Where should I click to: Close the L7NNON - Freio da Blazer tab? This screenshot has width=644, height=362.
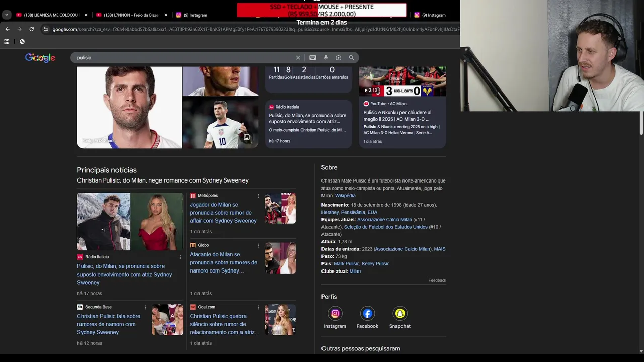(166, 15)
